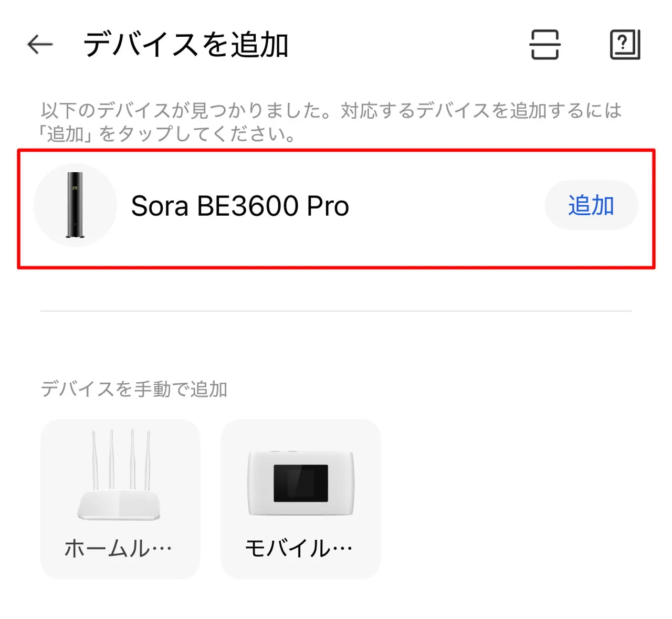Tap the Sora BE3600 Pro device image
Viewport: 672px width, 619px height.
[x=75, y=205]
